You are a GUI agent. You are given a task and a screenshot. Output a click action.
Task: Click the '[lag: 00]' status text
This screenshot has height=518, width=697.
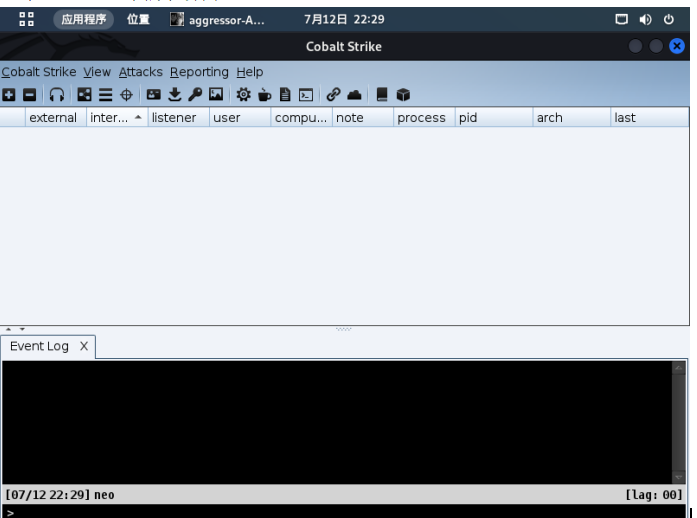(x=654, y=495)
